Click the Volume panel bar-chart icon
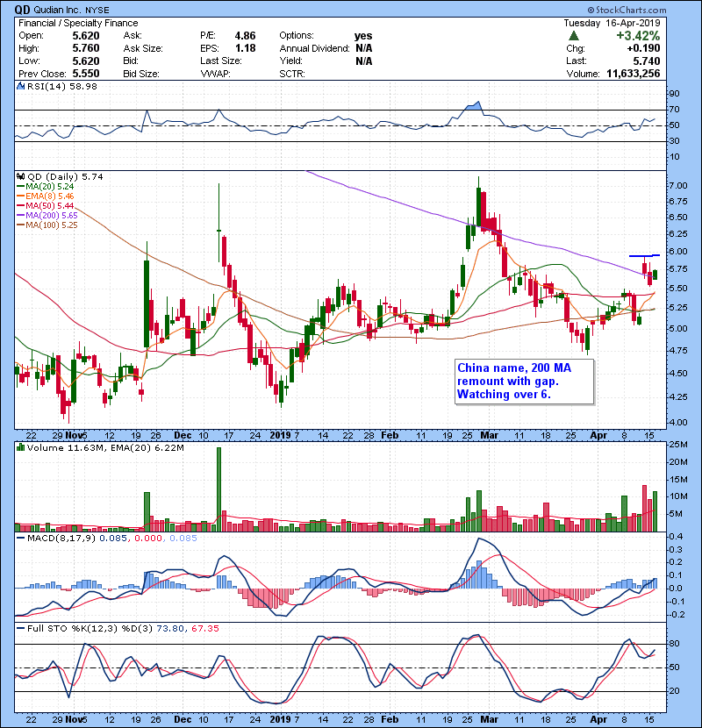 pos(20,447)
